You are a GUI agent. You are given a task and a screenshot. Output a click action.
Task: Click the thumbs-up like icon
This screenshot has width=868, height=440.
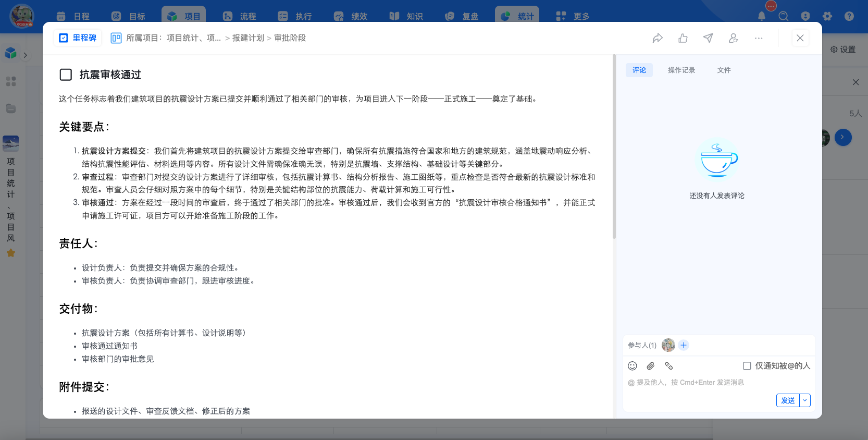point(683,38)
